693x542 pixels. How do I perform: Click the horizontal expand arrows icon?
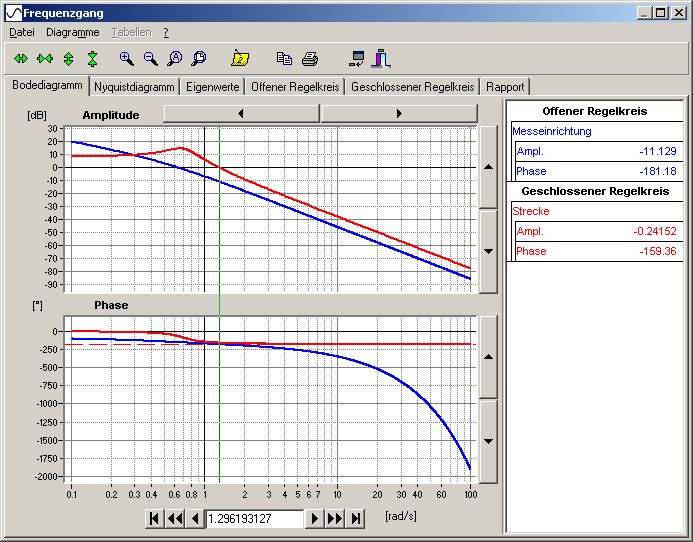[x=21, y=58]
